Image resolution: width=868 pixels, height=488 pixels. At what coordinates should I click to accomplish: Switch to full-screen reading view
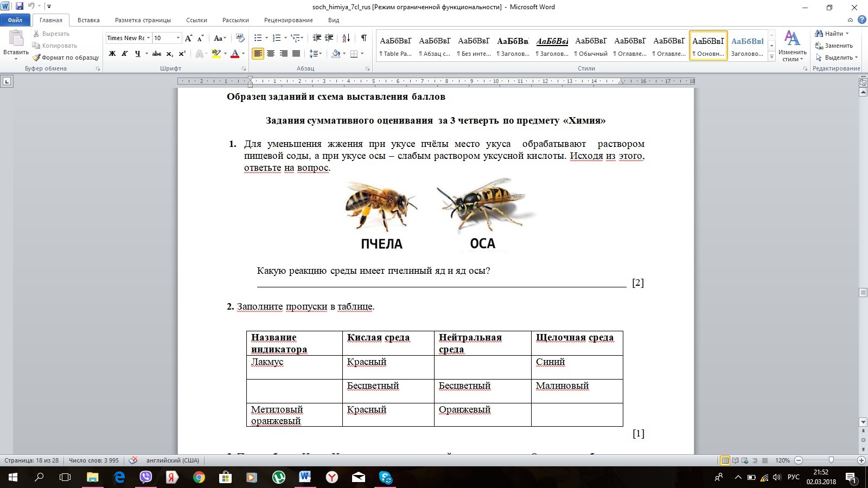click(735, 460)
